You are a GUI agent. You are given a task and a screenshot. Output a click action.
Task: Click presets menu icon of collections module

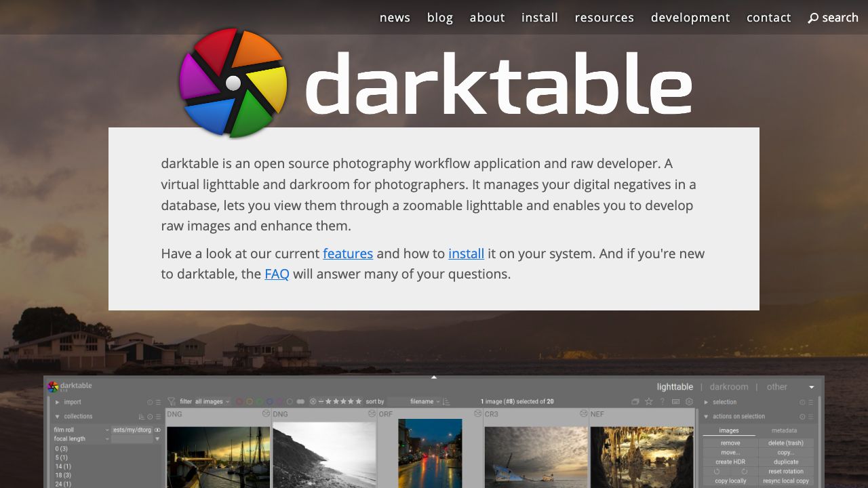click(158, 417)
